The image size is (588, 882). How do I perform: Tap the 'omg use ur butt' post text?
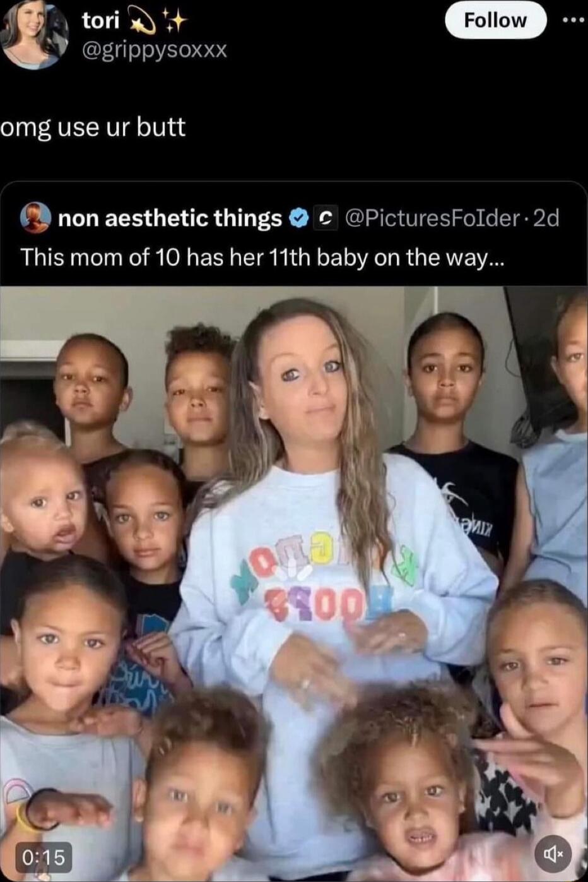(x=93, y=128)
